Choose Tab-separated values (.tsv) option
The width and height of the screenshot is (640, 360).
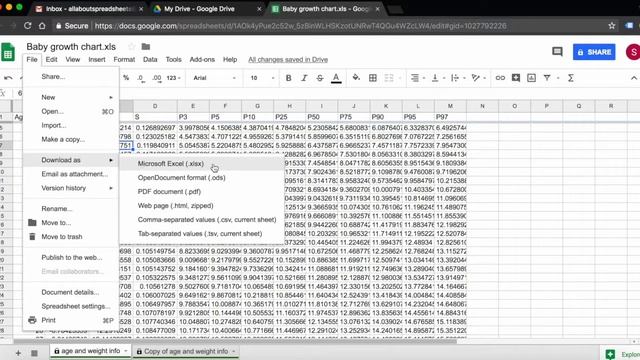point(202,233)
